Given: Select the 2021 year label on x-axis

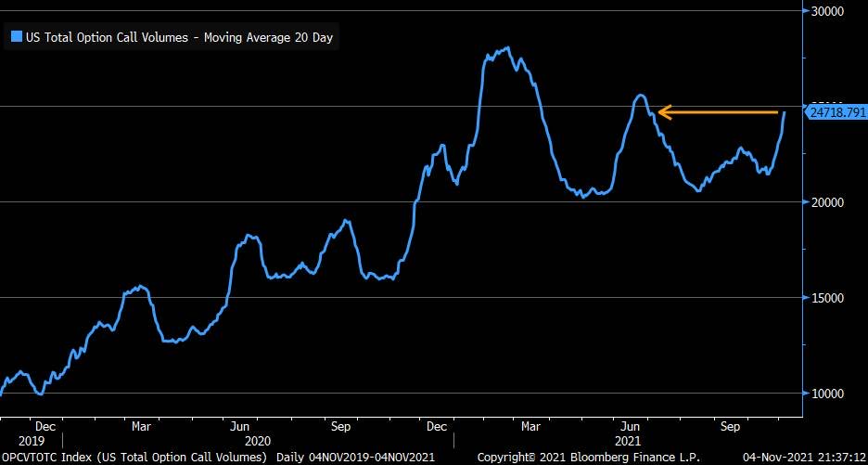Looking at the screenshot, I should (x=630, y=440).
